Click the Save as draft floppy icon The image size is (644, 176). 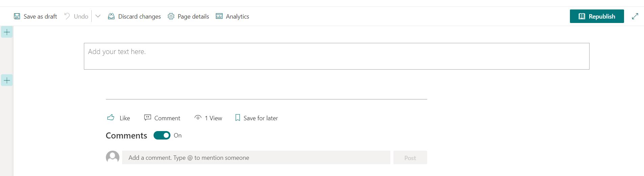[17, 16]
